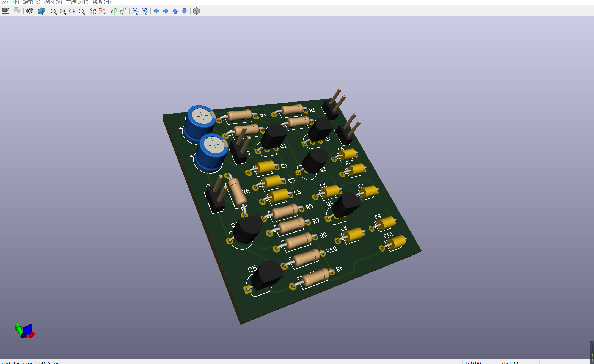The width and height of the screenshot is (594, 364).
Task: Rotate clockwise around the Y axis
Action: point(114,11)
